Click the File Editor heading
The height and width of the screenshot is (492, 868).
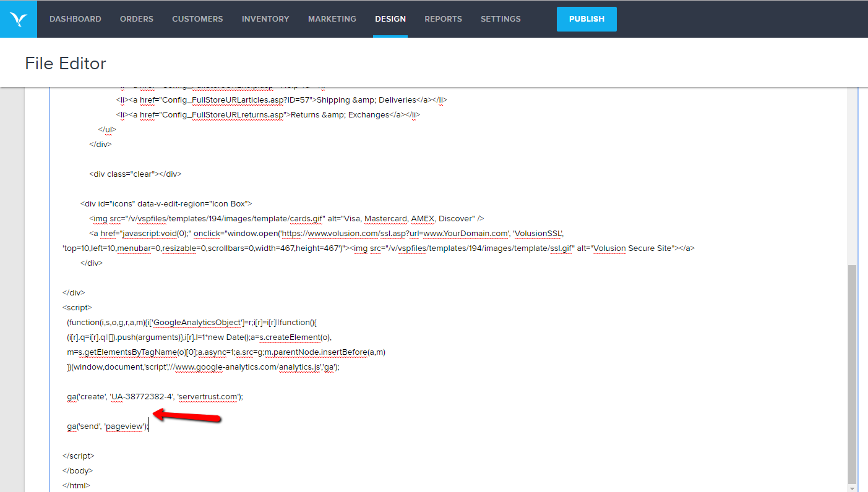click(x=66, y=64)
